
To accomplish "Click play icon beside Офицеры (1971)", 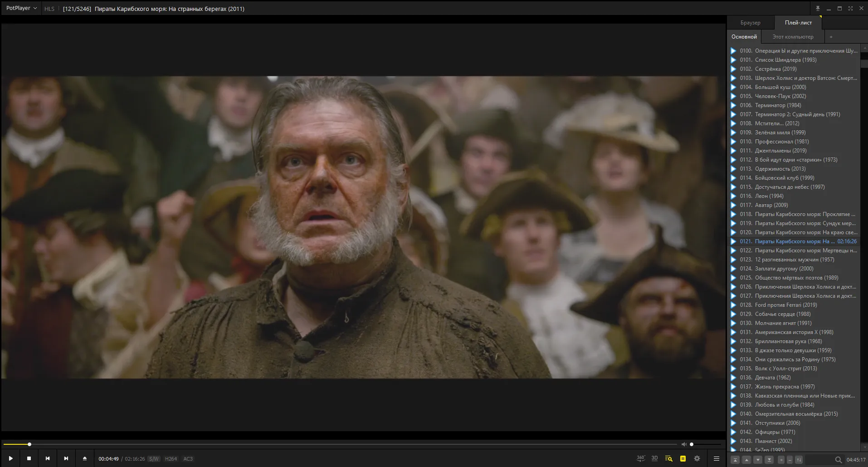I will pos(733,432).
